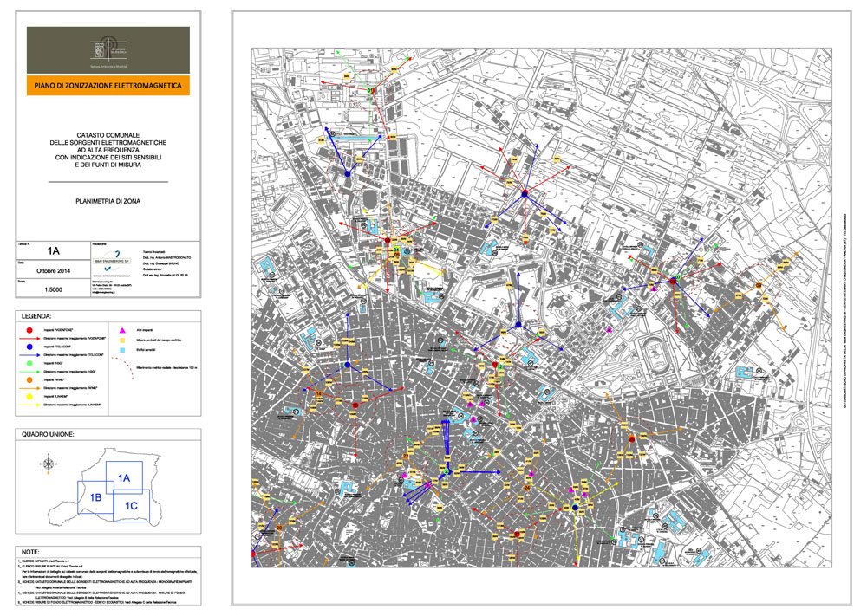Click station marker 12 on the map
The image size is (867, 616).
(x=499, y=366)
